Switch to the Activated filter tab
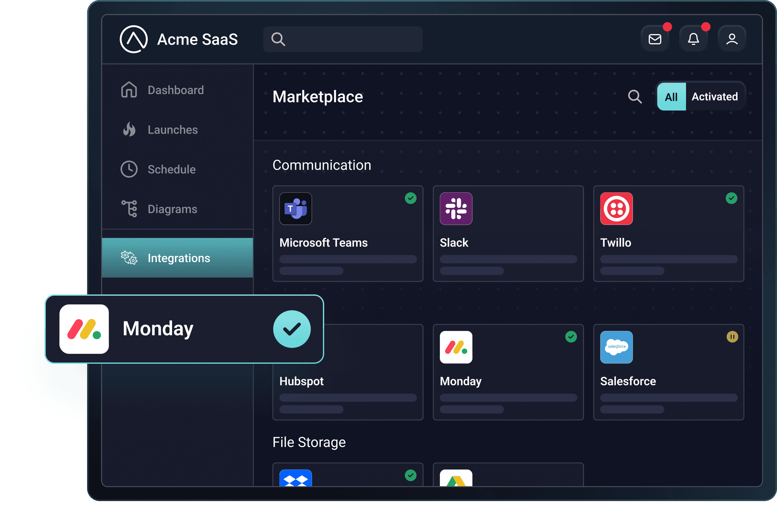Viewport: 777px width, 532px height. 715,97
